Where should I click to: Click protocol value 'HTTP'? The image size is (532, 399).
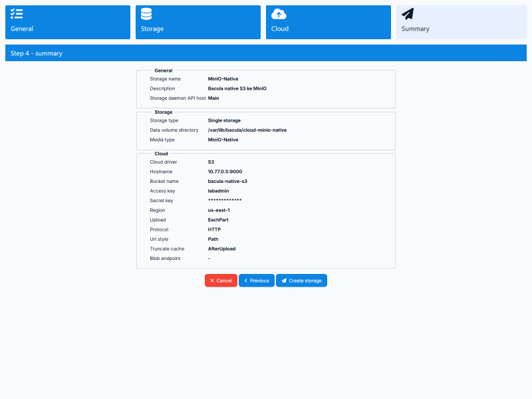214,229
